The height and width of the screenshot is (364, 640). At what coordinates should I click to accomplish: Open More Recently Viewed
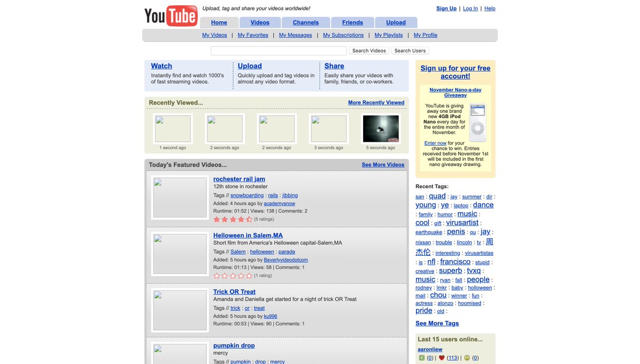coord(376,102)
